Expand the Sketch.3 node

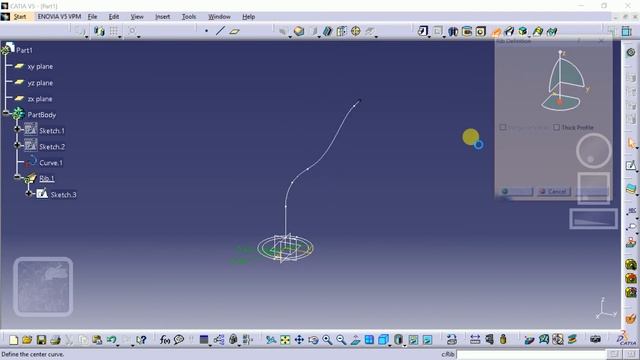click(29, 193)
